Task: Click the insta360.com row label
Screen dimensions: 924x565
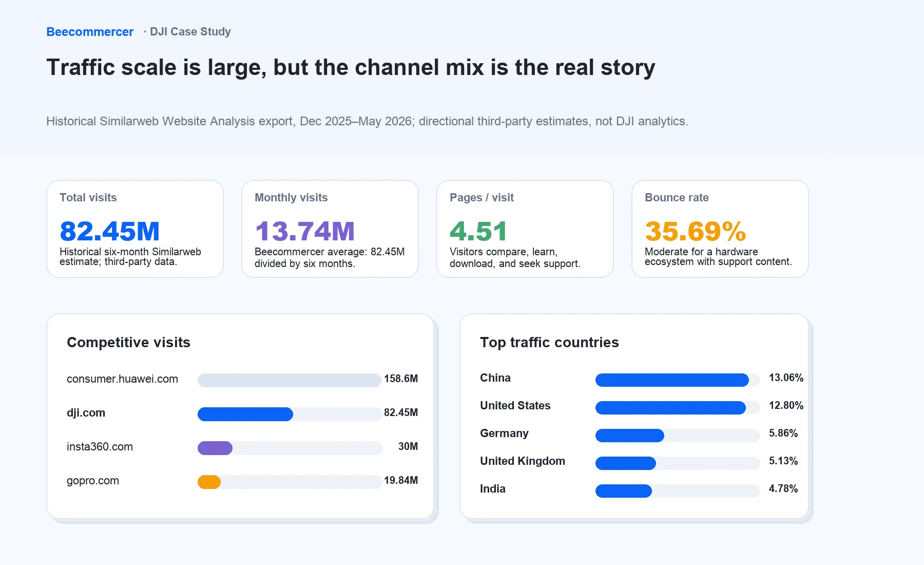Action: (100, 447)
